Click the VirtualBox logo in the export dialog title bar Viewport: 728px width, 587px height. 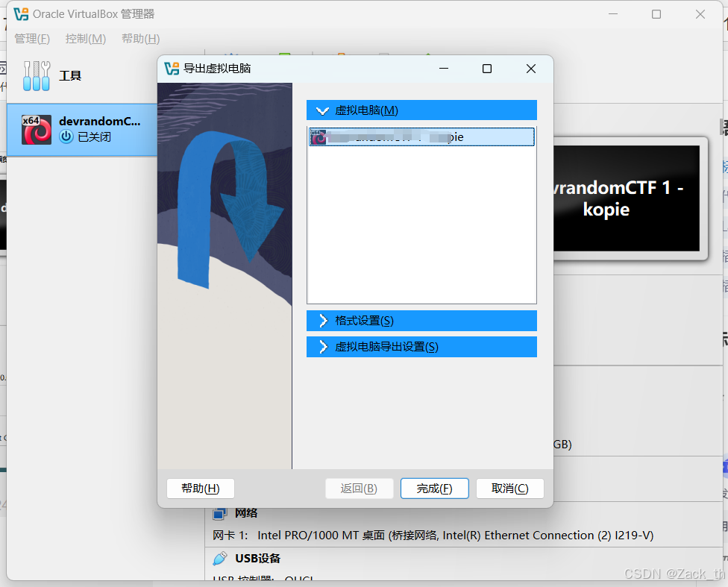[172, 69]
